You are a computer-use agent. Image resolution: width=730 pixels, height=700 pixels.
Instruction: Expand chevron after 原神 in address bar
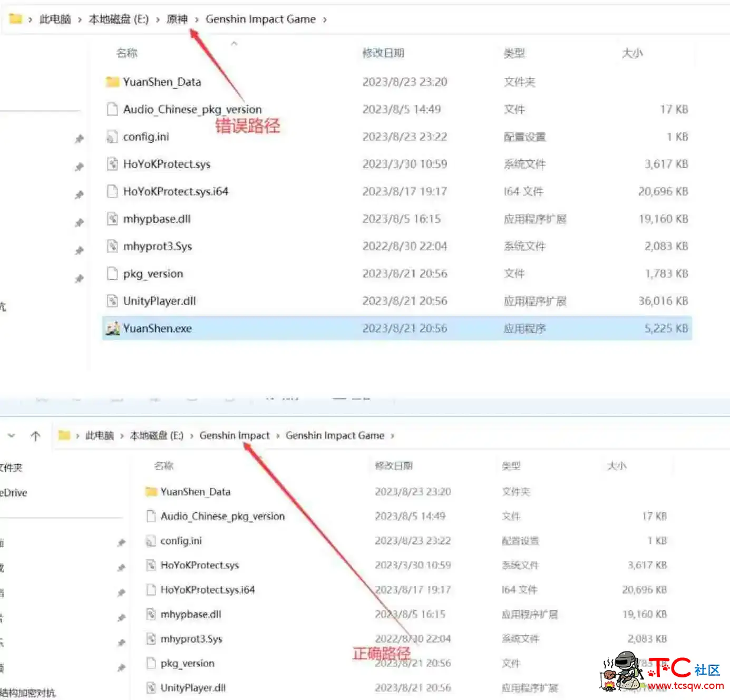coord(197,20)
